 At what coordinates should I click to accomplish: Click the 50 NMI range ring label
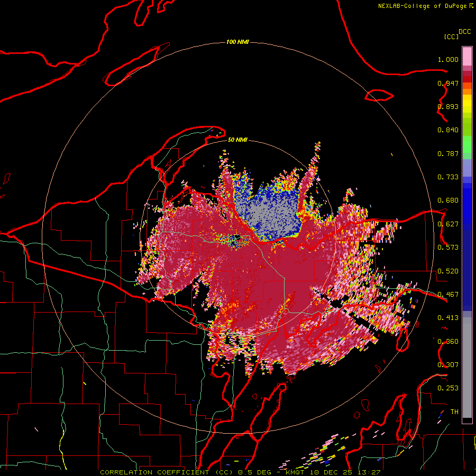point(237,140)
